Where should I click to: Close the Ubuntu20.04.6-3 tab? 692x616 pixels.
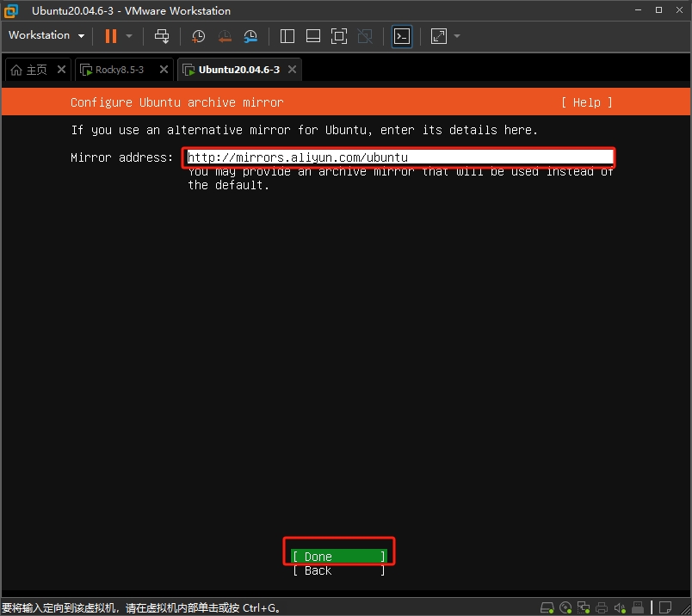292,70
